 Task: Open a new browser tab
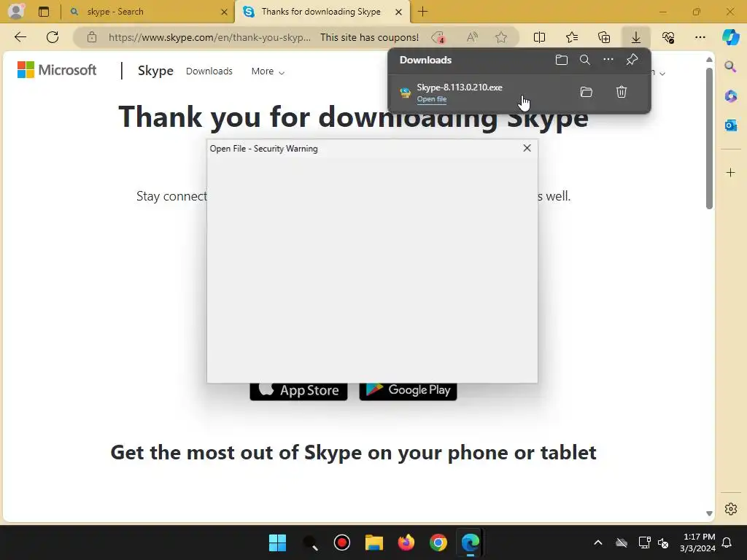coord(422,12)
